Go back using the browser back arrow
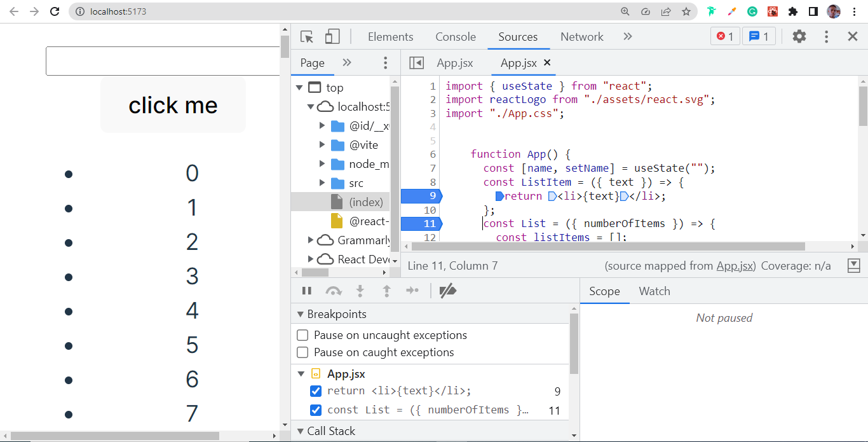Screen dimensions: 868x442 pos(14,11)
